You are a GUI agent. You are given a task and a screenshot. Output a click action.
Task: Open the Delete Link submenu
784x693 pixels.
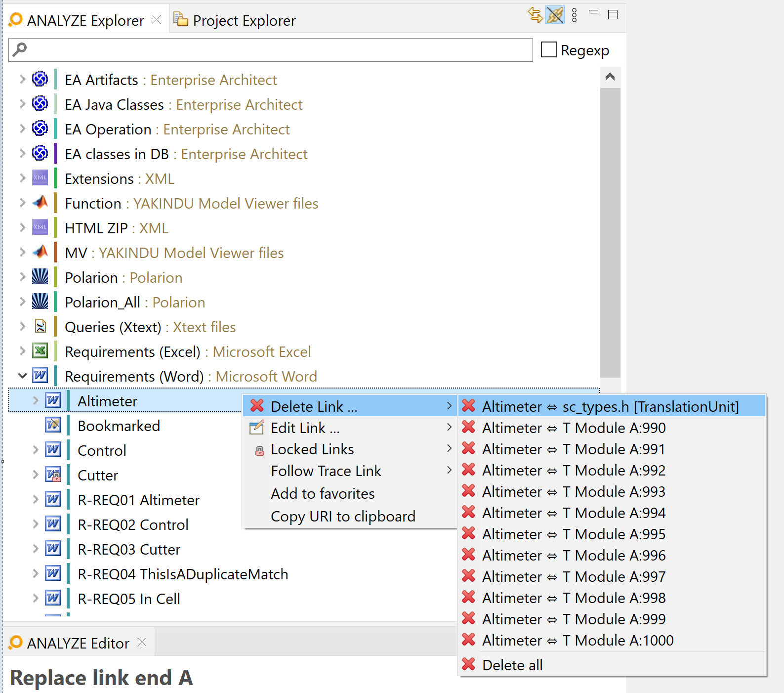pyautogui.click(x=350, y=406)
